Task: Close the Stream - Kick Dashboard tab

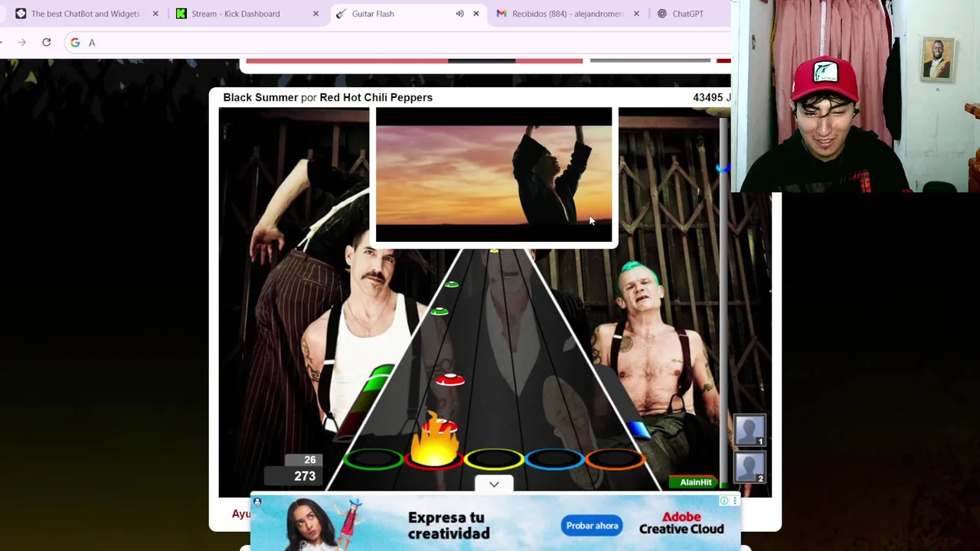Action: [315, 14]
